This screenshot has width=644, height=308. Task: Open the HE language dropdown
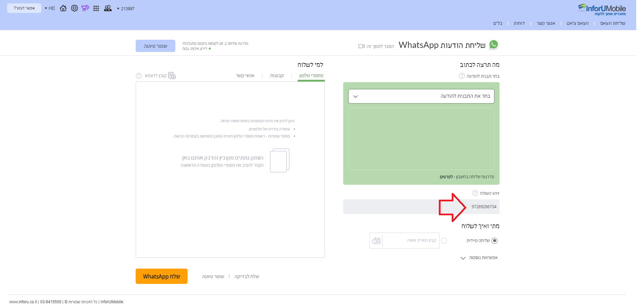tap(50, 8)
